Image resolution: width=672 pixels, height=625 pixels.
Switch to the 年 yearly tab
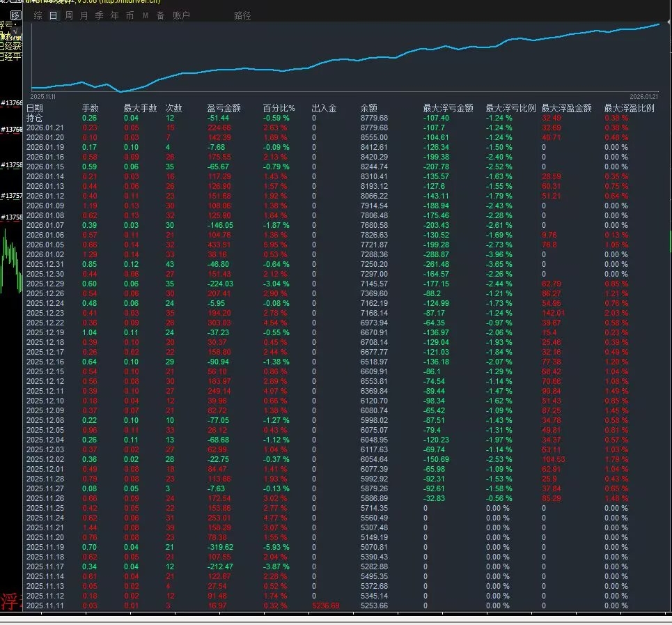[114, 15]
